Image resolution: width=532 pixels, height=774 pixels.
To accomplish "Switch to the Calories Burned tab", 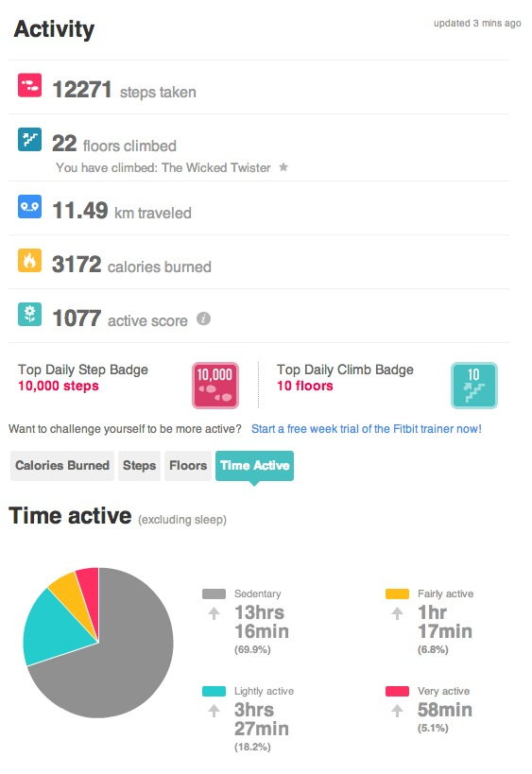I will (x=62, y=466).
